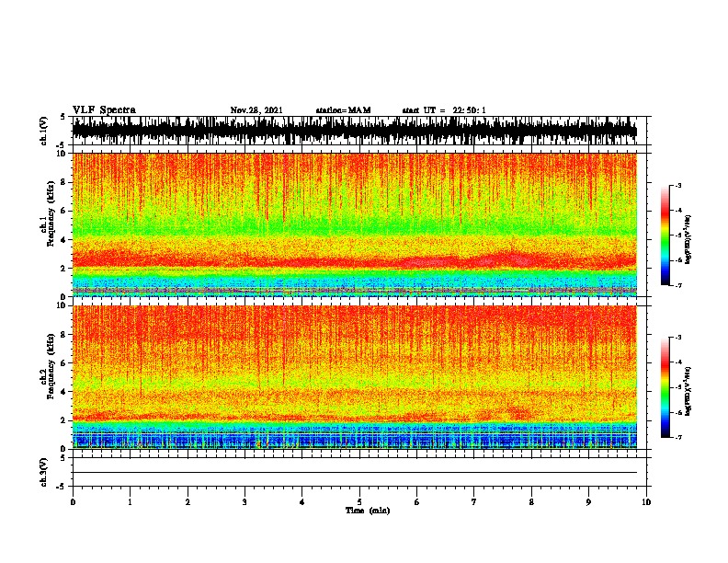Click the time axis tick label "1"
Viewport: 728px width, 563px height.
pos(130,501)
